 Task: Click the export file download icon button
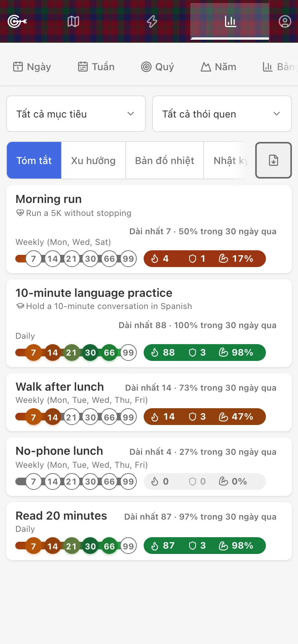[274, 160]
